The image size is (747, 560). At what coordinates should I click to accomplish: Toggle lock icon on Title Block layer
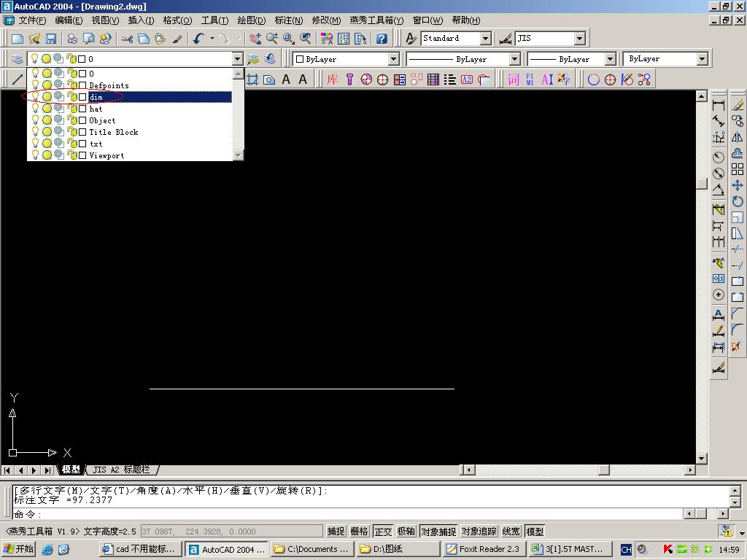72,132
